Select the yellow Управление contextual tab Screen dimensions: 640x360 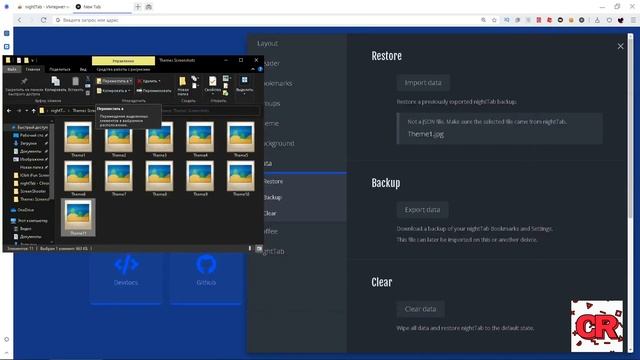tap(123, 61)
